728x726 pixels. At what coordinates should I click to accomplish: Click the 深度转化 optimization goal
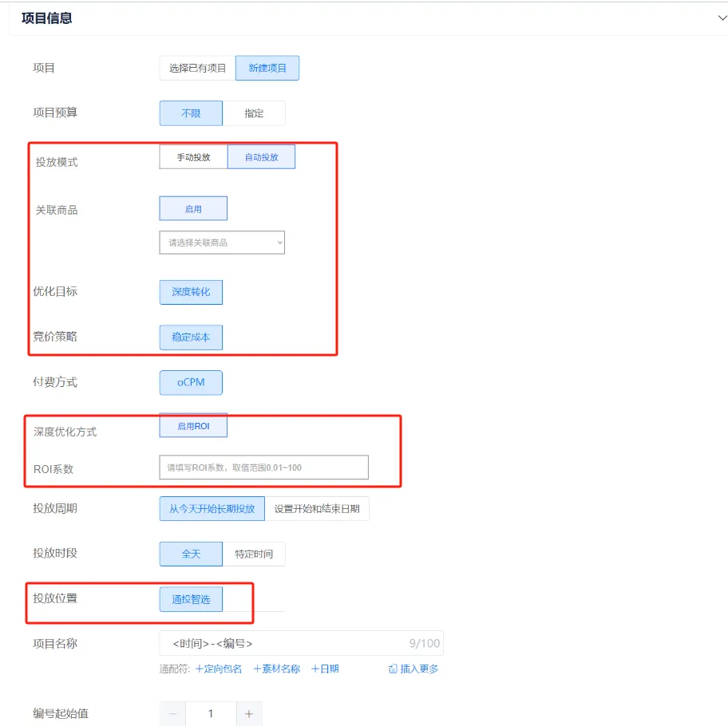tap(191, 292)
